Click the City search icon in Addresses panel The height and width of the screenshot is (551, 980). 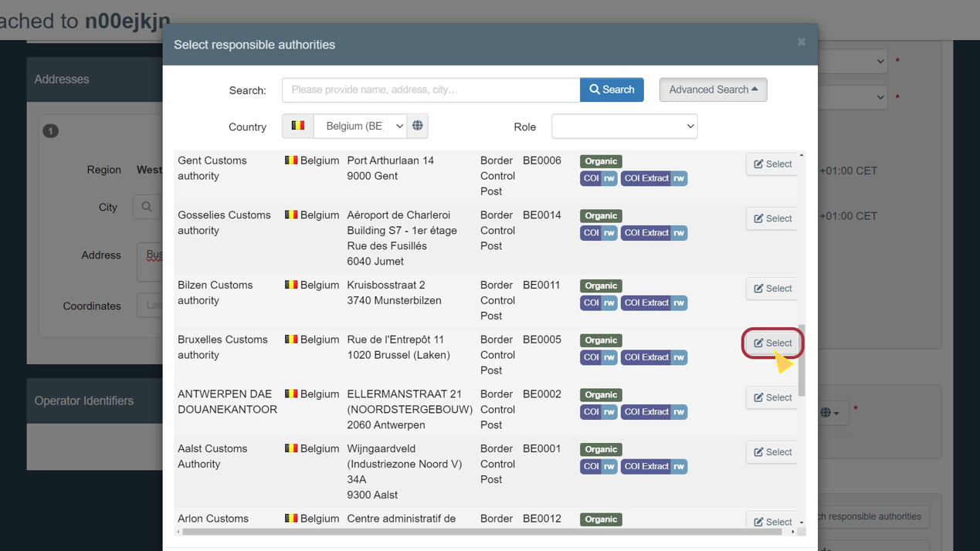click(x=147, y=207)
